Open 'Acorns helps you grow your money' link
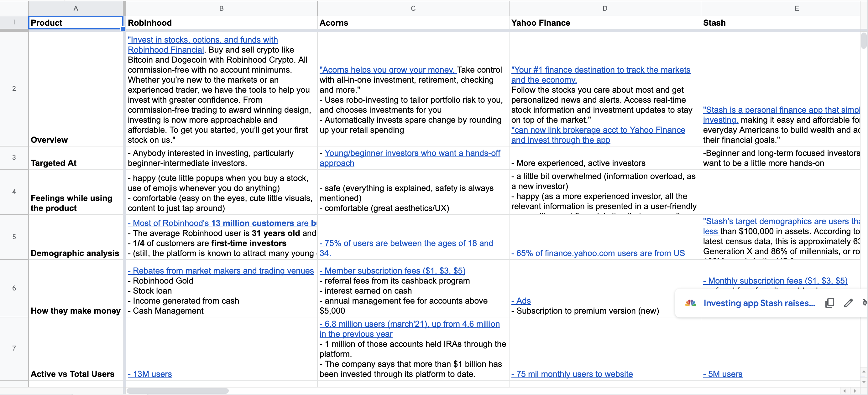The height and width of the screenshot is (395, 868). [x=388, y=70]
